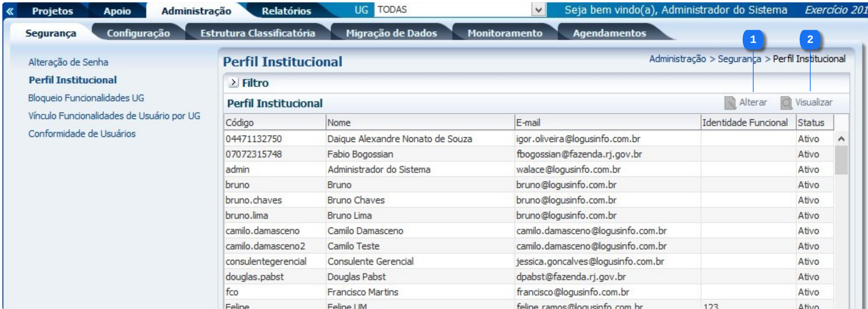Open Migração de Dados subtab
The width and height of the screenshot is (868, 309).
tap(391, 33)
